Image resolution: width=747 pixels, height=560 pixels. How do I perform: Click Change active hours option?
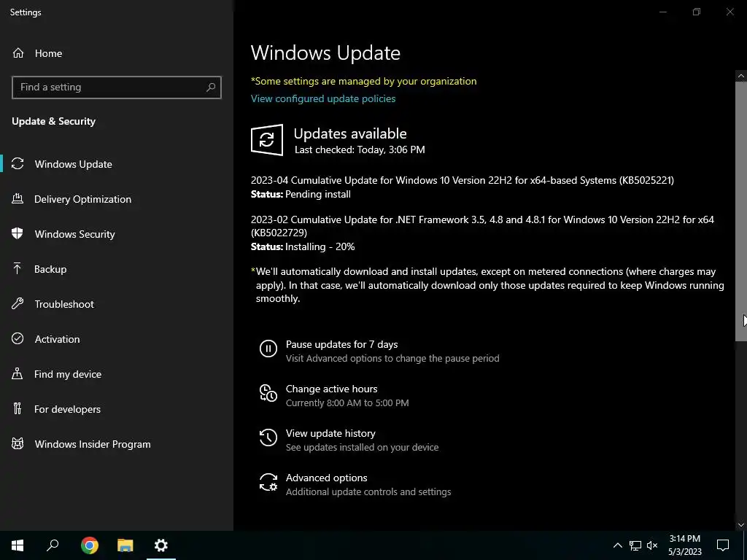point(332,389)
